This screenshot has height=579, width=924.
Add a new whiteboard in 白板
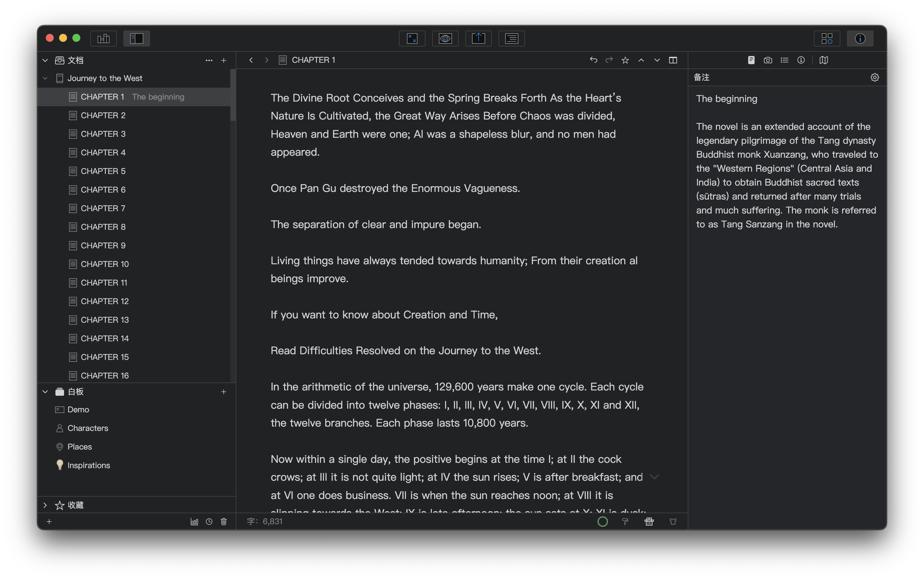coord(224,391)
